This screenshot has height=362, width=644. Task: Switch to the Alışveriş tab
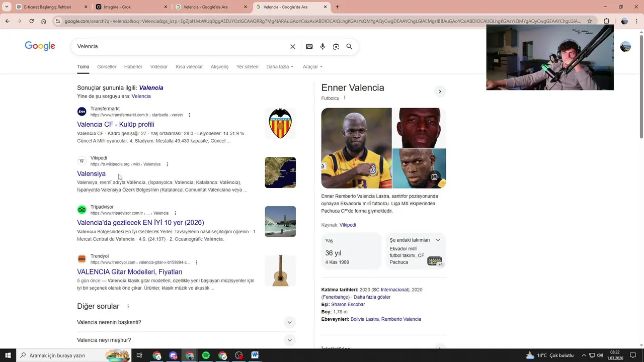coord(219,67)
